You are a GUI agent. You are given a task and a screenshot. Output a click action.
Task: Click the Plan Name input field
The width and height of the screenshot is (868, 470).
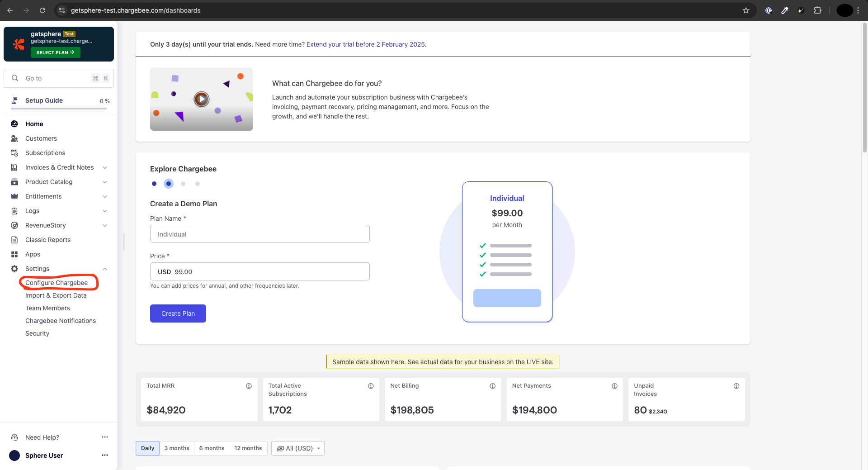(260, 234)
